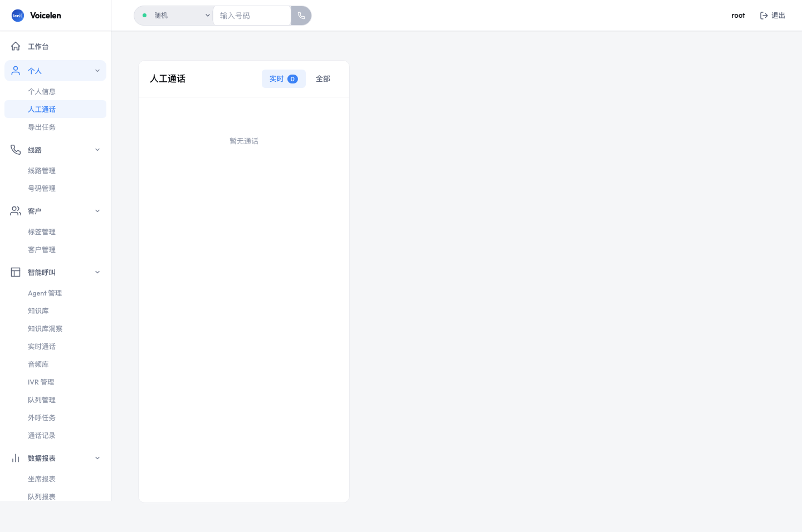The image size is (802, 532).
Task: Click the users icon beside 客户
Action: [x=16, y=211]
